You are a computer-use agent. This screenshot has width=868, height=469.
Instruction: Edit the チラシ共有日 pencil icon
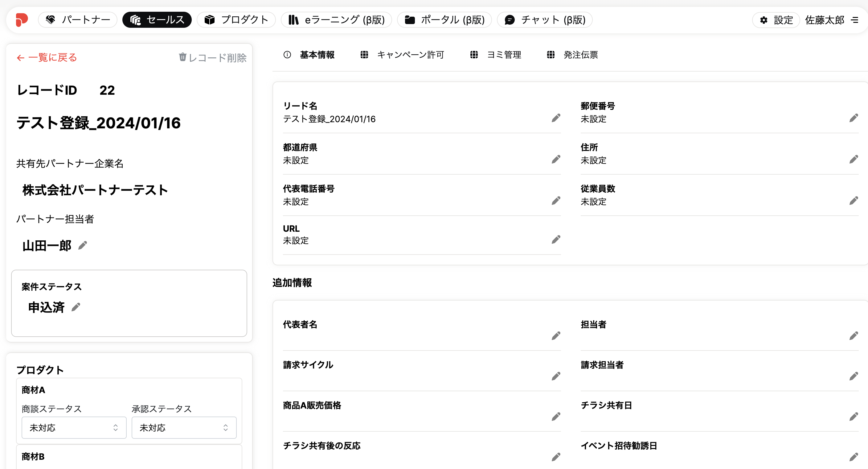(x=854, y=417)
